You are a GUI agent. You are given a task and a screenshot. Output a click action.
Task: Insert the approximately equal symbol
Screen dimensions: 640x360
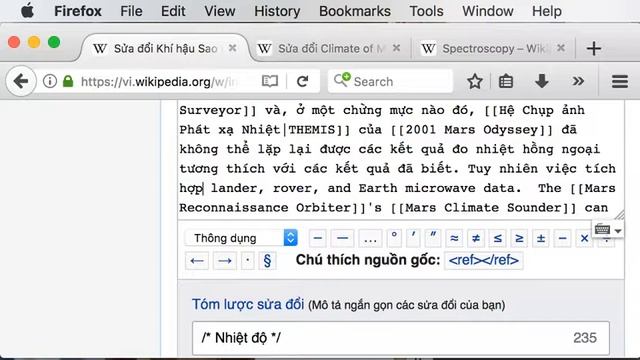pos(454,238)
